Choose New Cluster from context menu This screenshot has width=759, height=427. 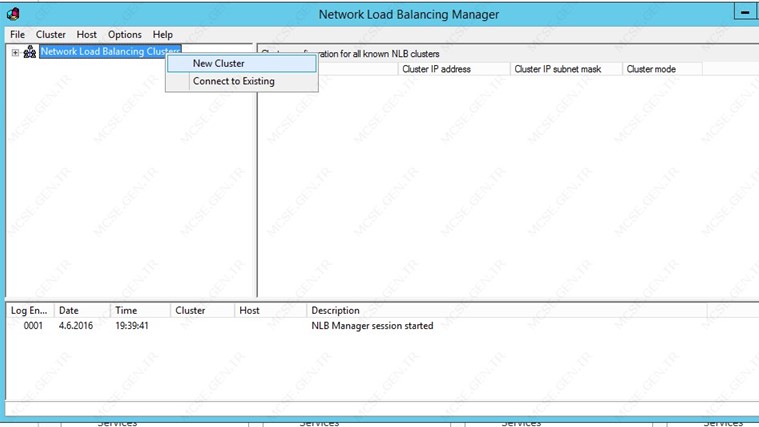[242, 63]
